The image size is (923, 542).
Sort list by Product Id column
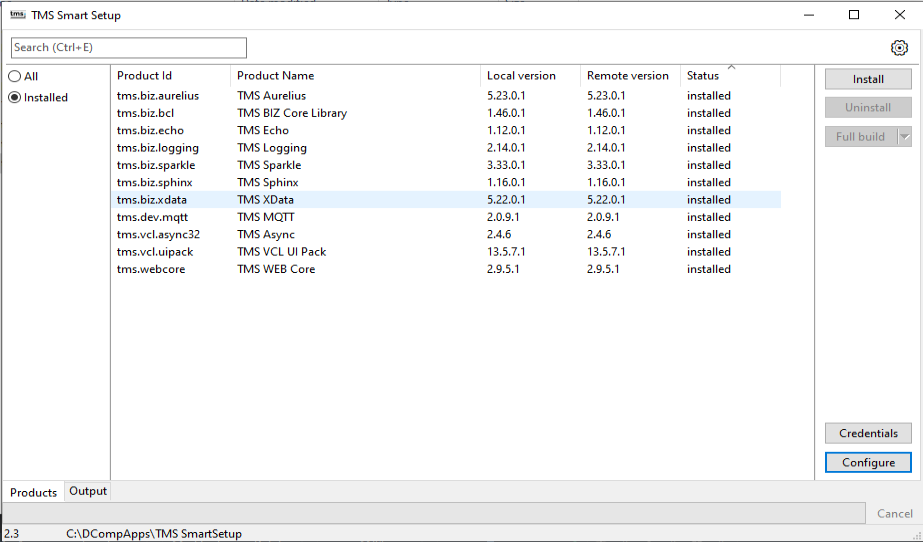144,76
